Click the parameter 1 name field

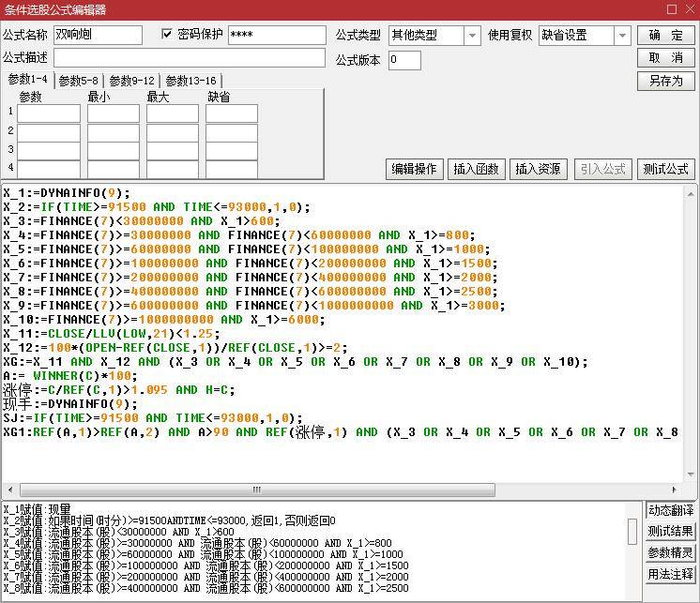coord(49,113)
